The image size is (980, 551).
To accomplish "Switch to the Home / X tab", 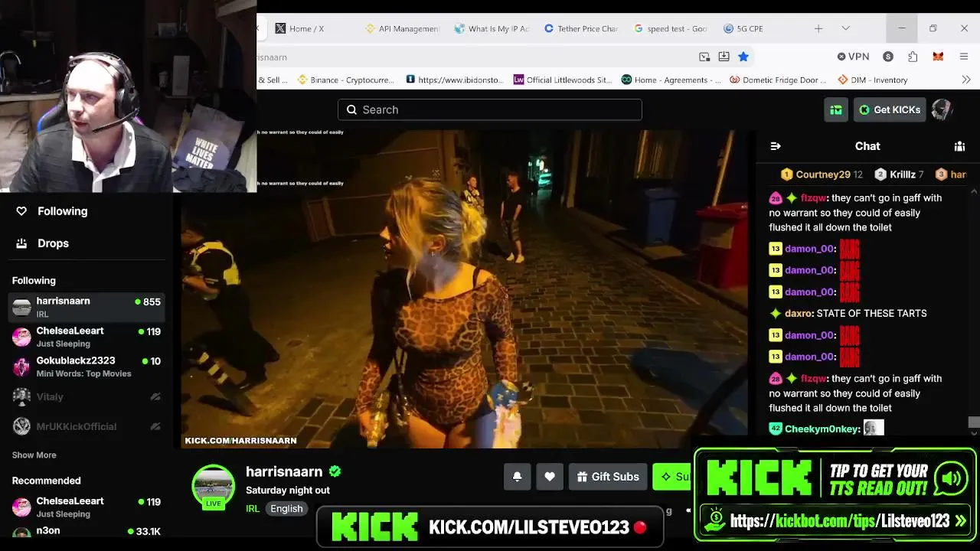I will (x=306, y=28).
